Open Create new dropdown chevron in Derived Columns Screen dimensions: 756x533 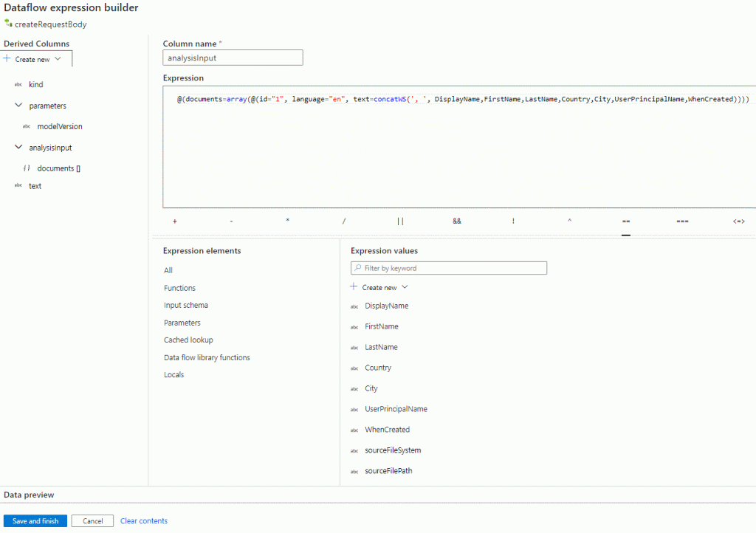[58, 59]
